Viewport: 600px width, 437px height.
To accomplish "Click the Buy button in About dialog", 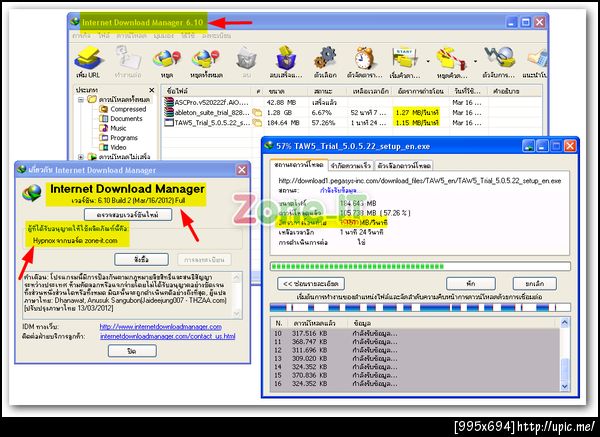I will (141, 259).
